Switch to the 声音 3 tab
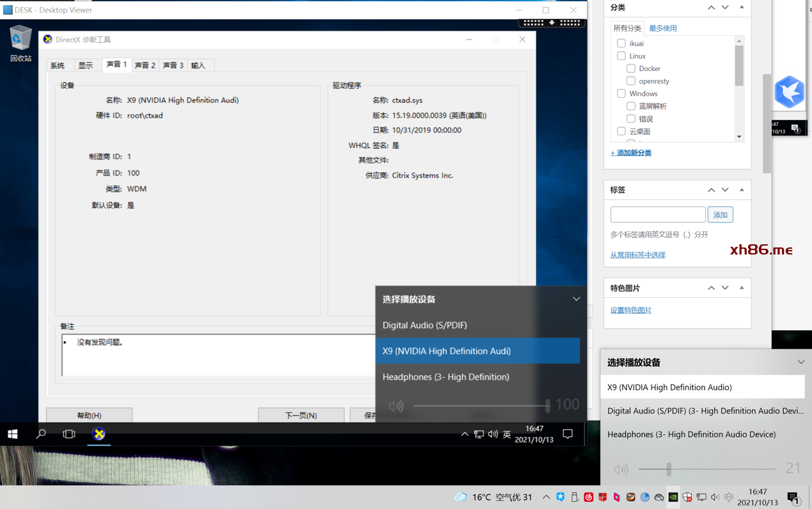The height and width of the screenshot is (509, 812). point(173,65)
